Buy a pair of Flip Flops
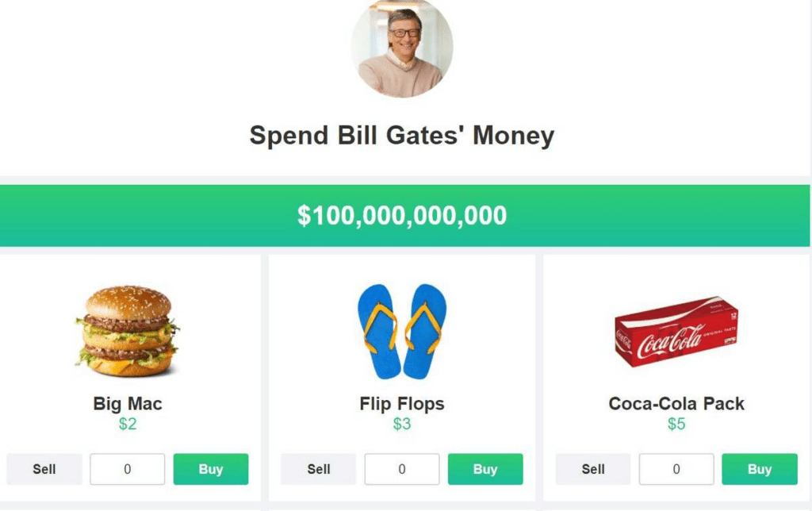Image resolution: width=812 pixels, height=511 pixels. [x=485, y=469]
